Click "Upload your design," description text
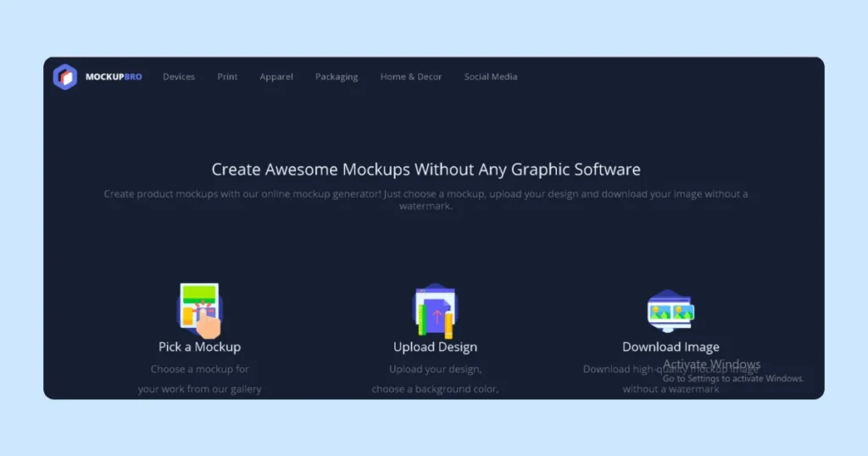 435,370
